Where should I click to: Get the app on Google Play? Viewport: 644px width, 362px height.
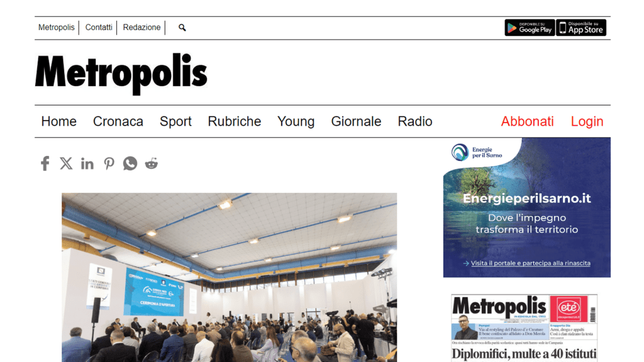click(x=530, y=28)
